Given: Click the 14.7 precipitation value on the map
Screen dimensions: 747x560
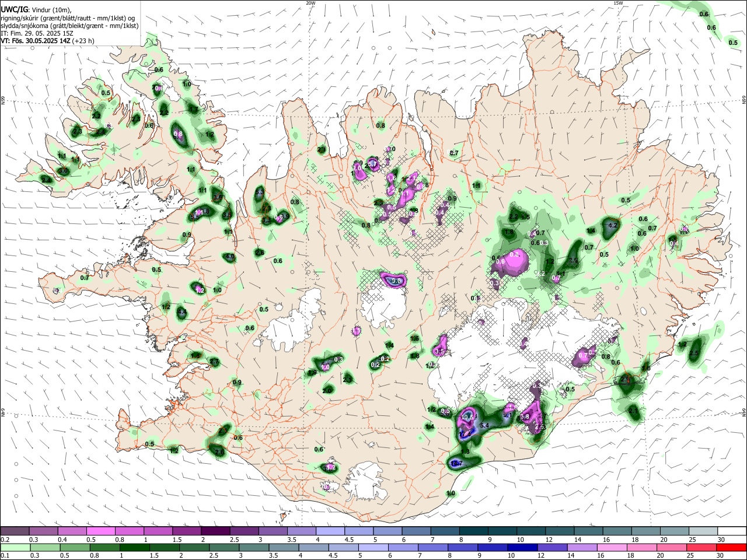Looking at the screenshot, I should [x=457, y=463].
